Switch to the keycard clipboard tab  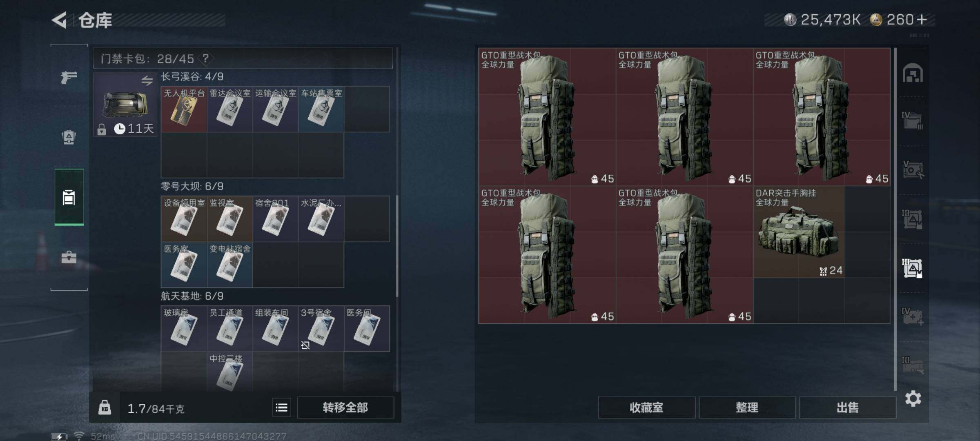coord(69,197)
